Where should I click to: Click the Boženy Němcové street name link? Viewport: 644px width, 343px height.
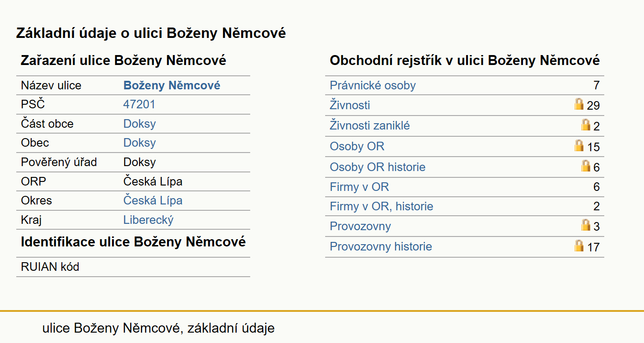tap(172, 85)
